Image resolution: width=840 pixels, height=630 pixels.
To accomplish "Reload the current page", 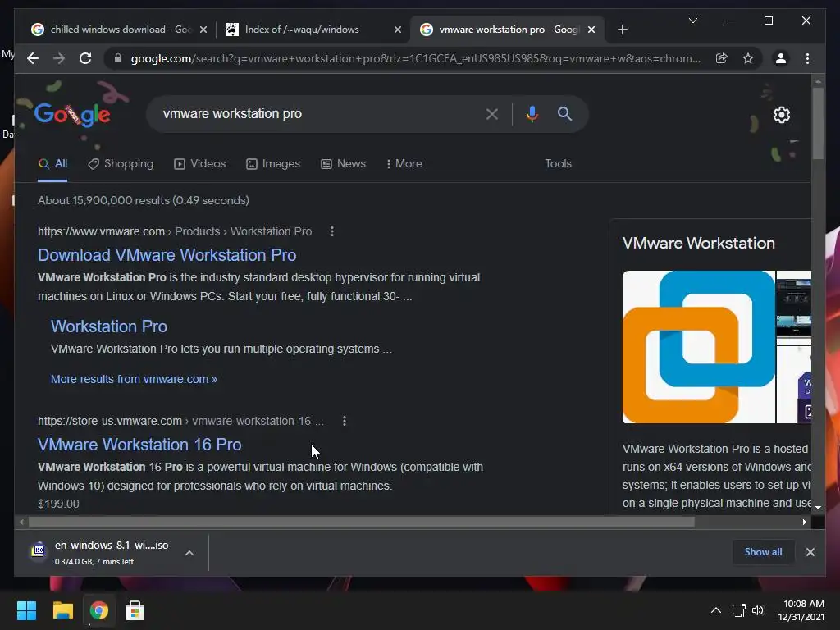I will click(85, 58).
